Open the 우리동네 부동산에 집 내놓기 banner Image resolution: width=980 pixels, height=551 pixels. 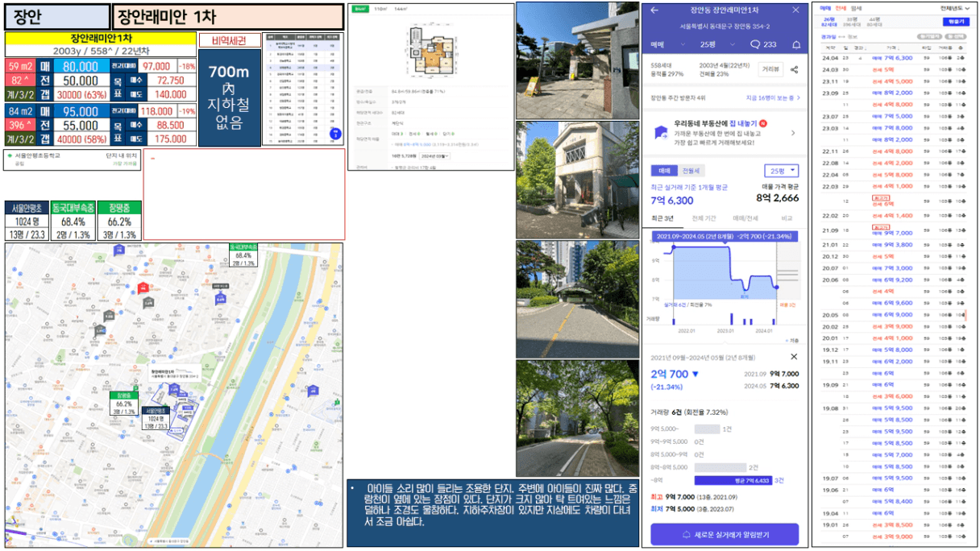(x=725, y=133)
